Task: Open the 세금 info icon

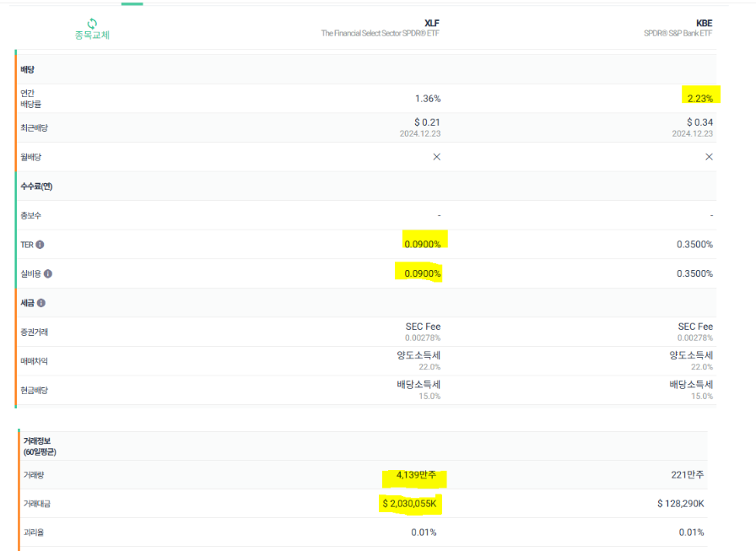Action: pyautogui.click(x=41, y=303)
